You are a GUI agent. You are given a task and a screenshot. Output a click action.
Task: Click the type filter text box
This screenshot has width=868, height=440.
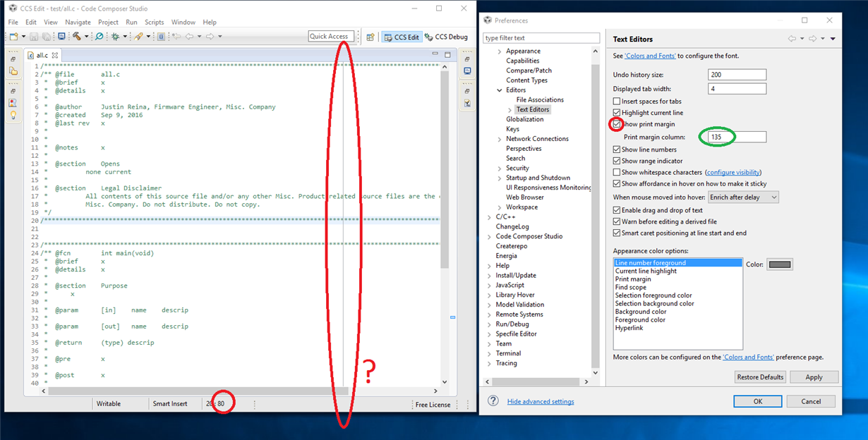[541, 38]
